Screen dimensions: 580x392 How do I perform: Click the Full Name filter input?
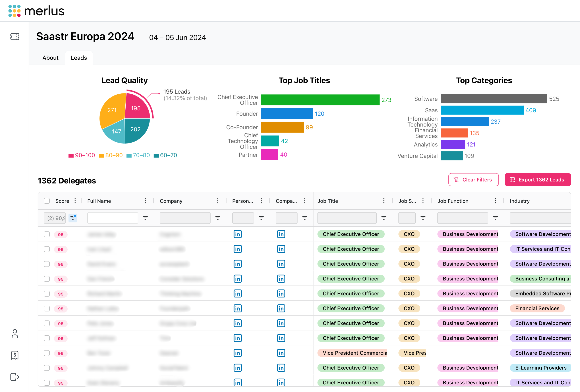[x=113, y=218]
